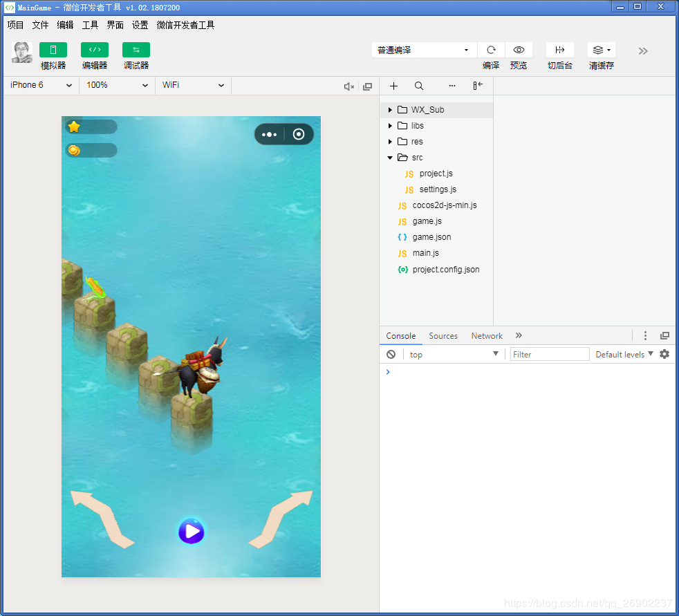
Task: Expand the libs folder
Action: 436,126
